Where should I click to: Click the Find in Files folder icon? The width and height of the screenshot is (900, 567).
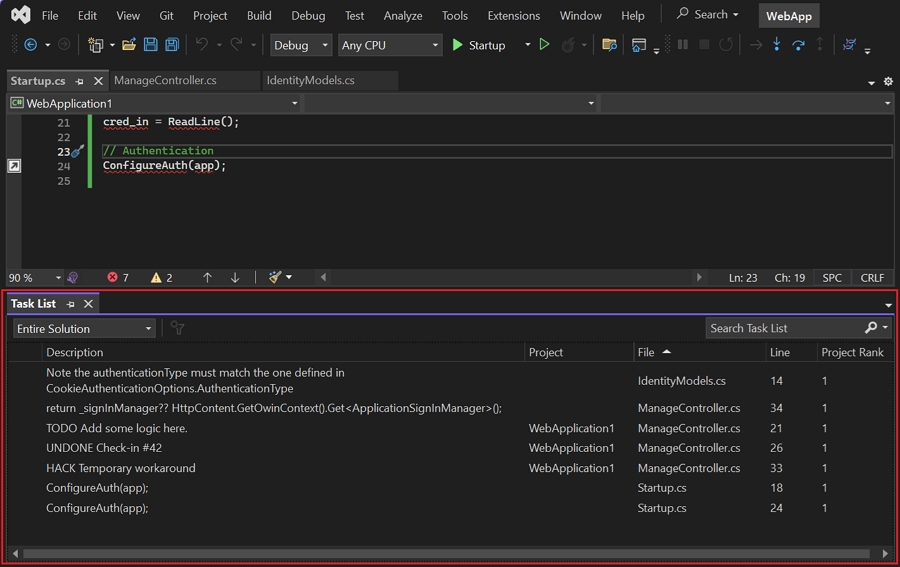point(609,45)
